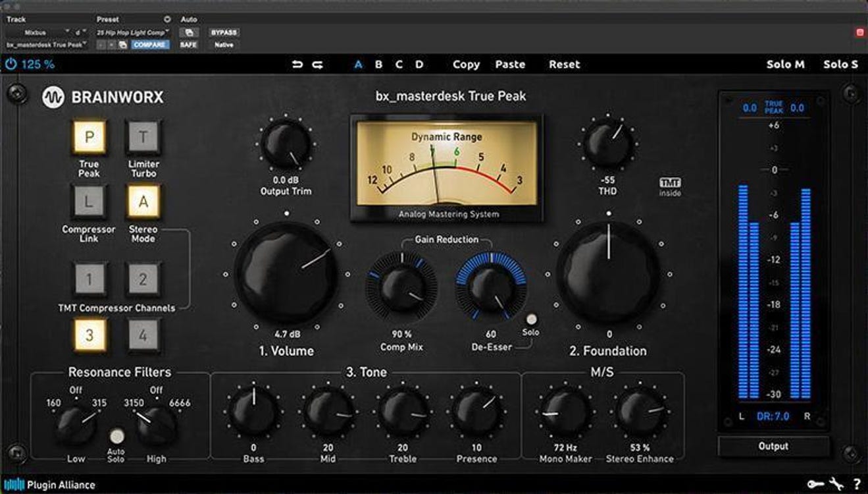Click the Reset button
Screen dimensions: 868x494
(x=564, y=64)
